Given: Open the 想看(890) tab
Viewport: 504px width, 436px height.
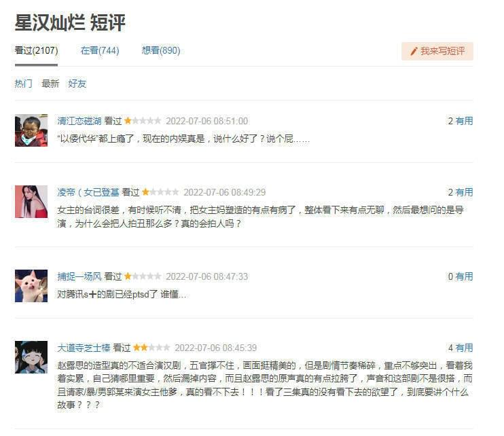Looking at the screenshot, I should pos(161,50).
